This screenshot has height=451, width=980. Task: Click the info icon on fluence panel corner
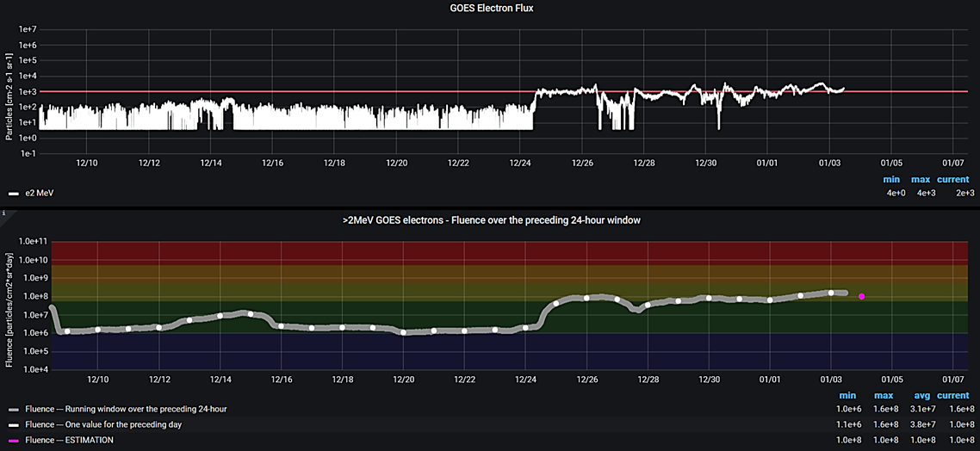click(3, 212)
